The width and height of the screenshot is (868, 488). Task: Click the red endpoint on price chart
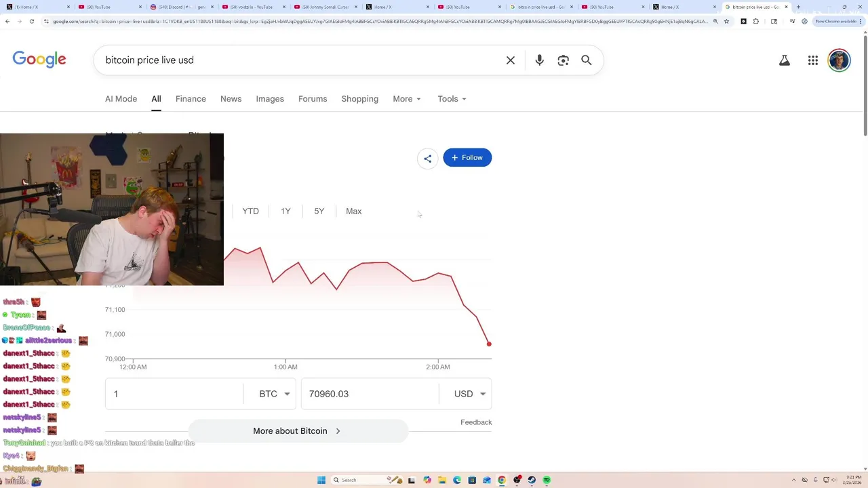[x=489, y=344]
